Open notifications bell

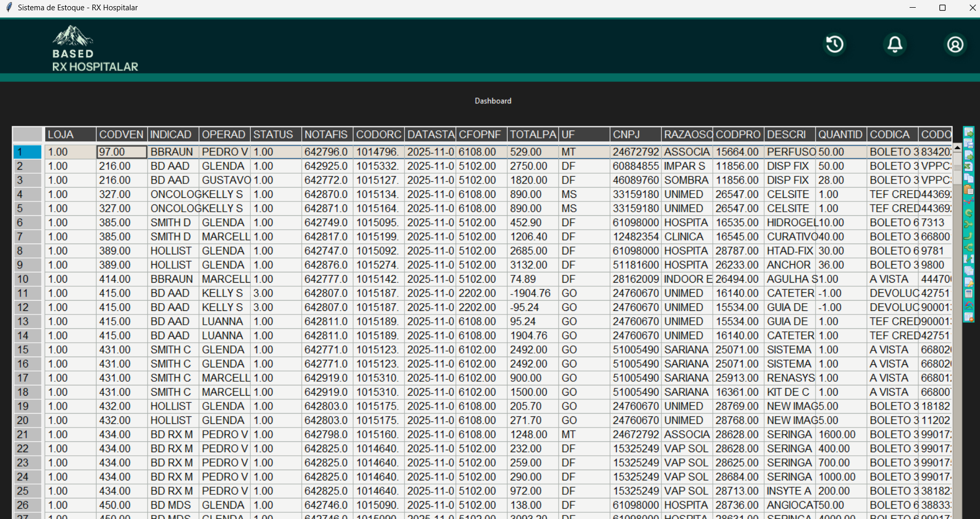[x=895, y=44]
